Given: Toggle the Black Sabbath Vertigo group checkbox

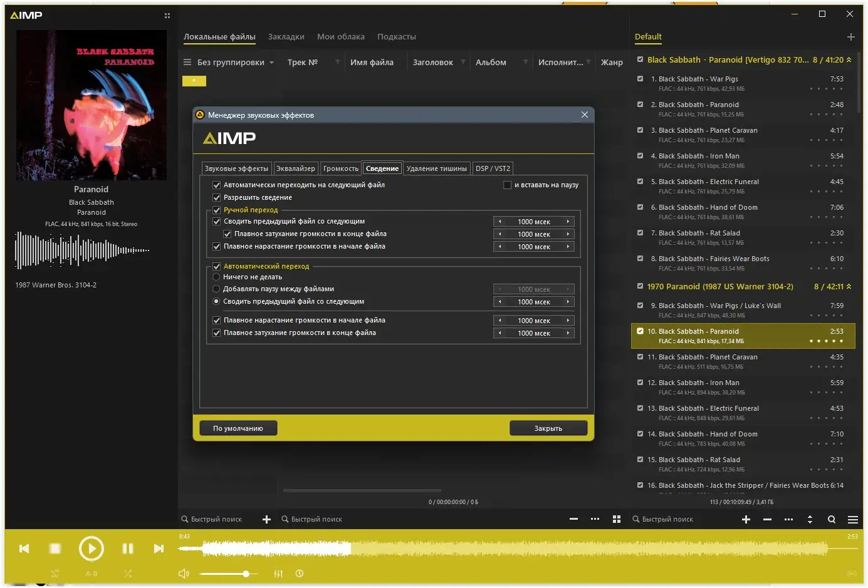Looking at the screenshot, I should [x=640, y=59].
